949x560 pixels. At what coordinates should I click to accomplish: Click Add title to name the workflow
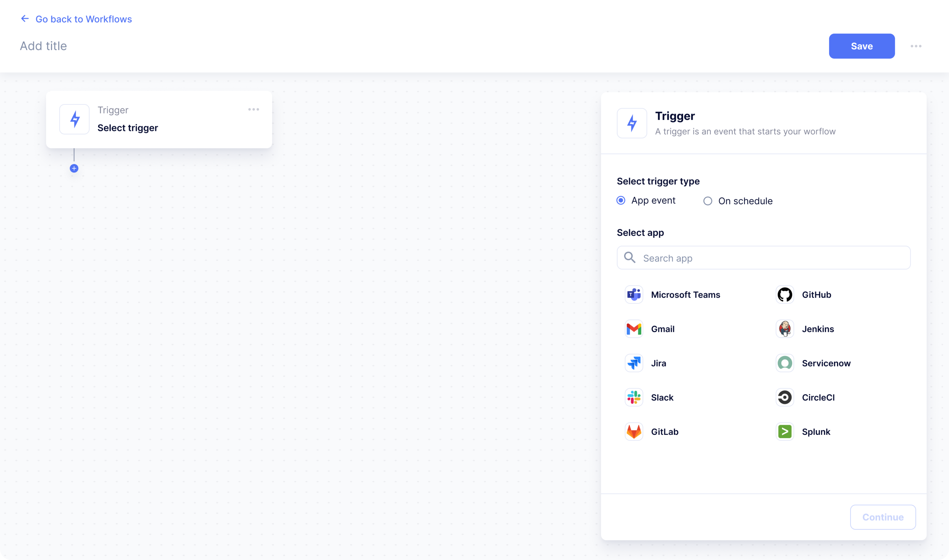[43, 46]
